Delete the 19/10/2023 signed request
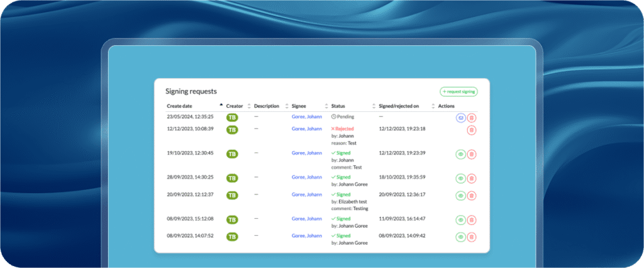Screen dimensions: 644x268 tap(472, 154)
